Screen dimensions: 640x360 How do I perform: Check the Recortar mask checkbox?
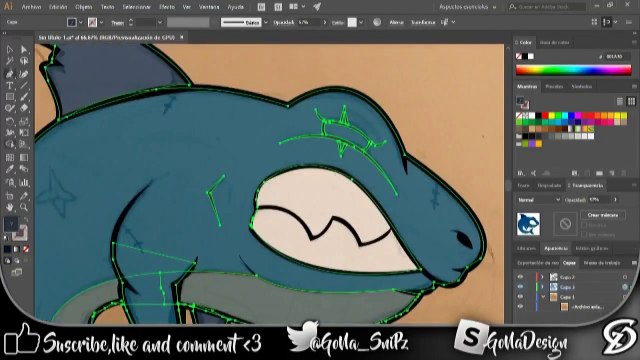click(584, 225)
